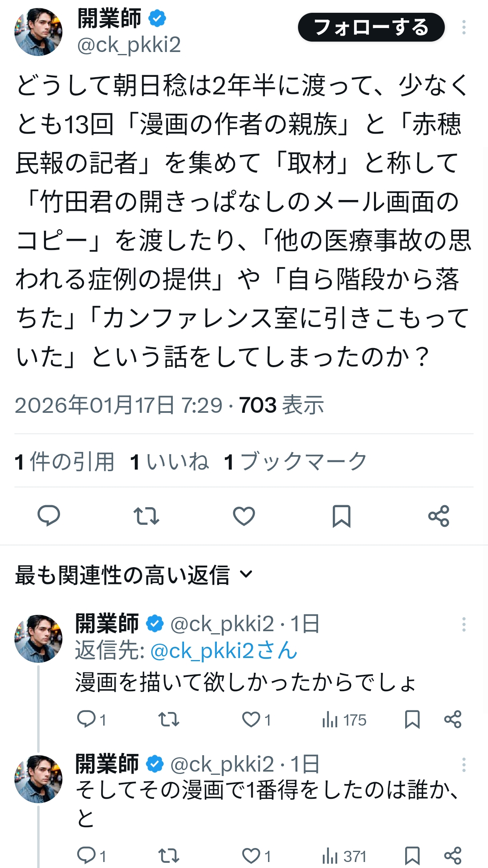The width and height of the screenshot is (488, 868).
Task: View analytics showing 175 views
Action: [x=344, y=720]
